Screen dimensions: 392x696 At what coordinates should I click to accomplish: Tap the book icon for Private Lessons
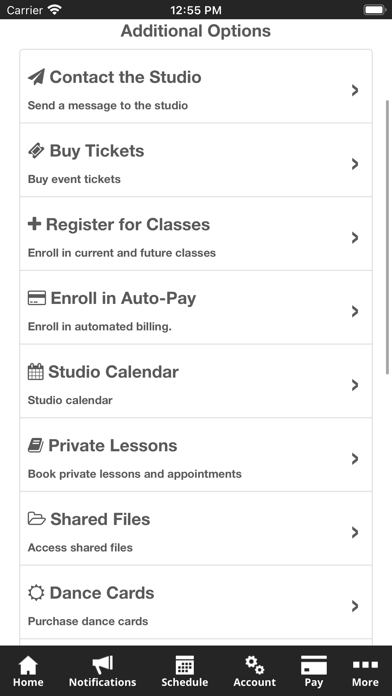click(x=36, y=445)
